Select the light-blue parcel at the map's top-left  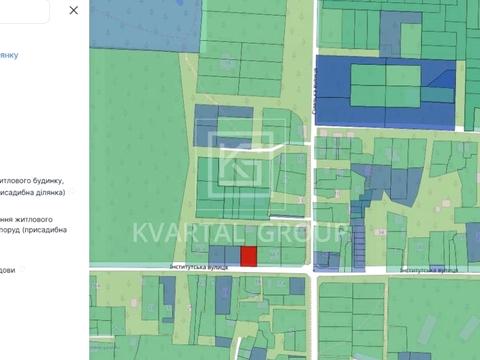click(x=145, y=25)
